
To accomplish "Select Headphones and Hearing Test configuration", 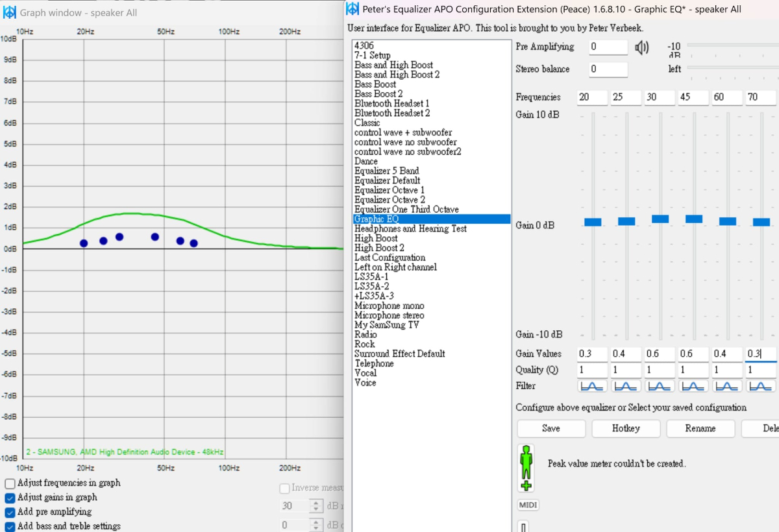I will [410, 229].
